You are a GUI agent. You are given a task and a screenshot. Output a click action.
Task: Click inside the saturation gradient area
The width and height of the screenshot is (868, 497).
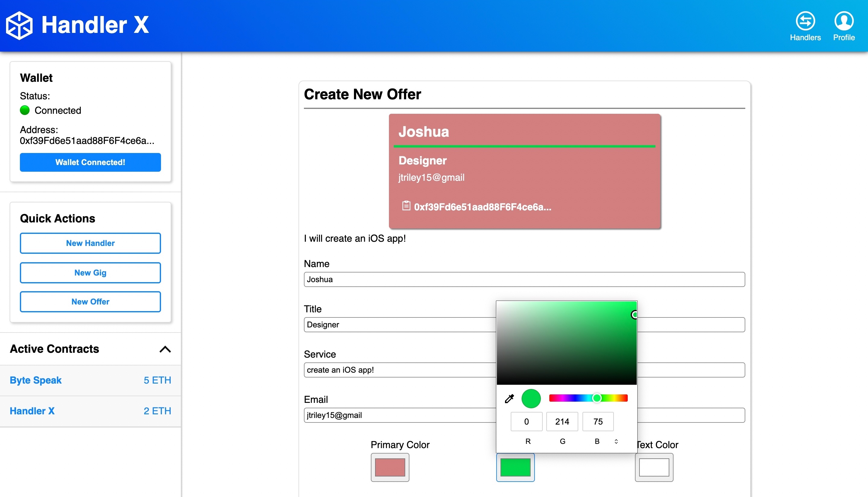click(x=566, y=343)
